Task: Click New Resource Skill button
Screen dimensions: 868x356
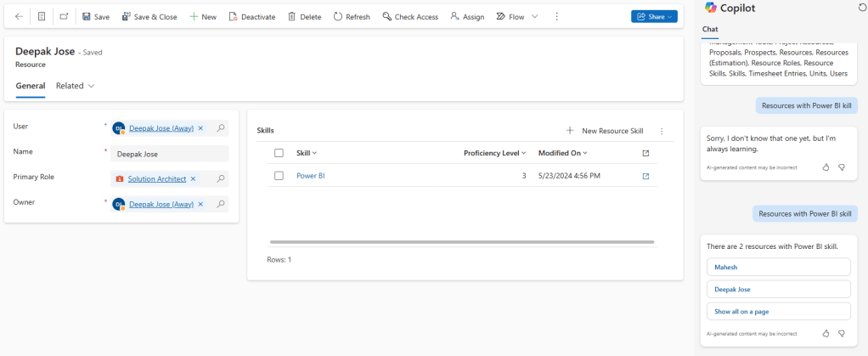Action: [605, 131]
